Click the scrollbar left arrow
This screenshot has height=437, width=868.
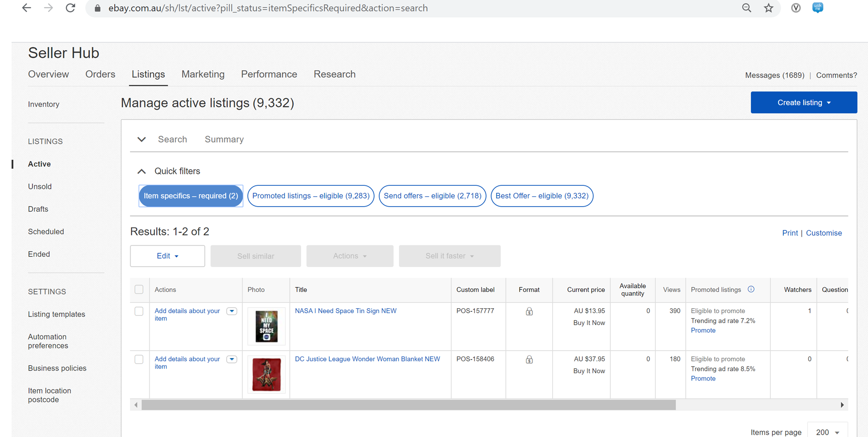click(136, 405)
